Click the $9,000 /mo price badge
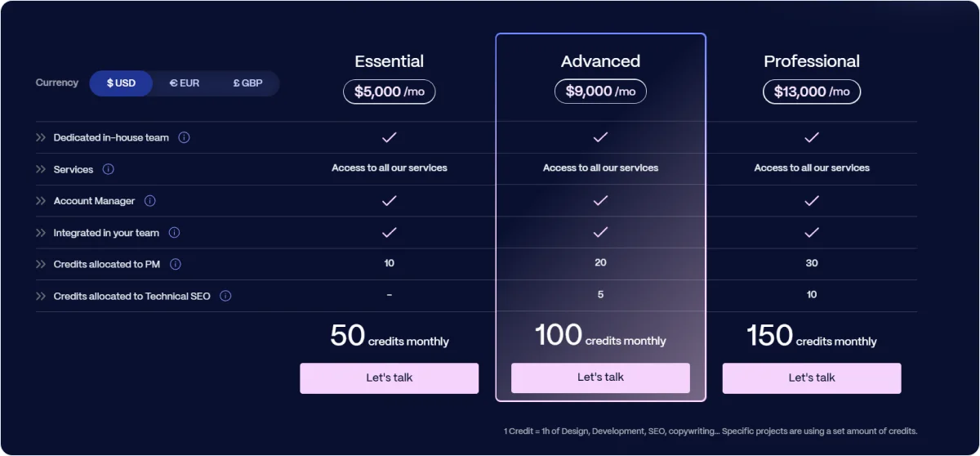 click(600, 92)
